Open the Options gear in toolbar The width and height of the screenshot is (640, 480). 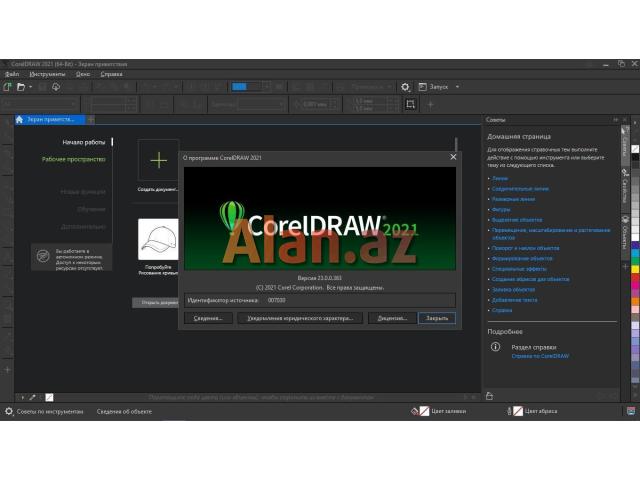point(405,87)
